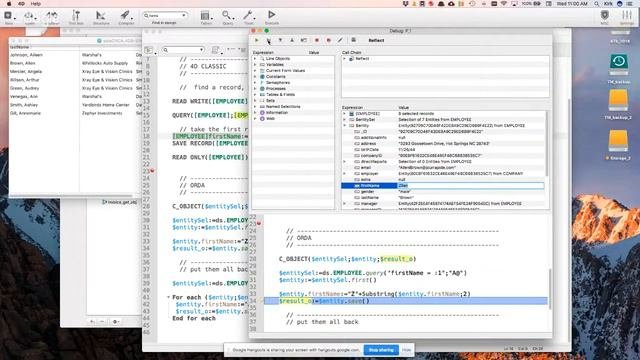Expand the Processes node
Image resolution: width=640 pixels, height=360 pixels.
point(256,89)
